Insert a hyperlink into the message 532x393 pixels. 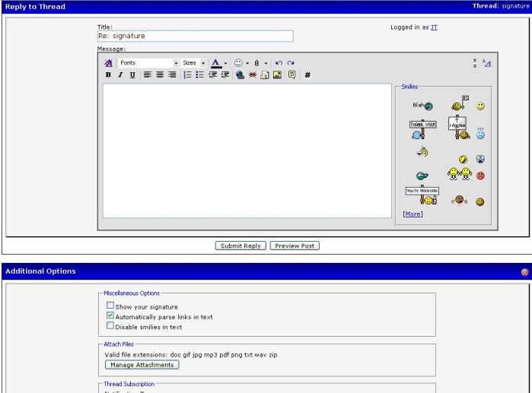point(240,74)
